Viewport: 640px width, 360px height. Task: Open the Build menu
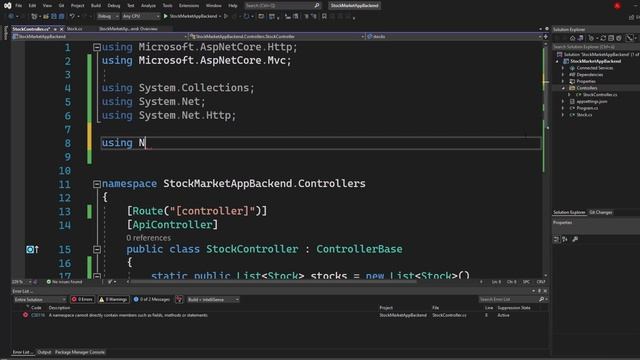pyautogui.click(x=96, y=6)
